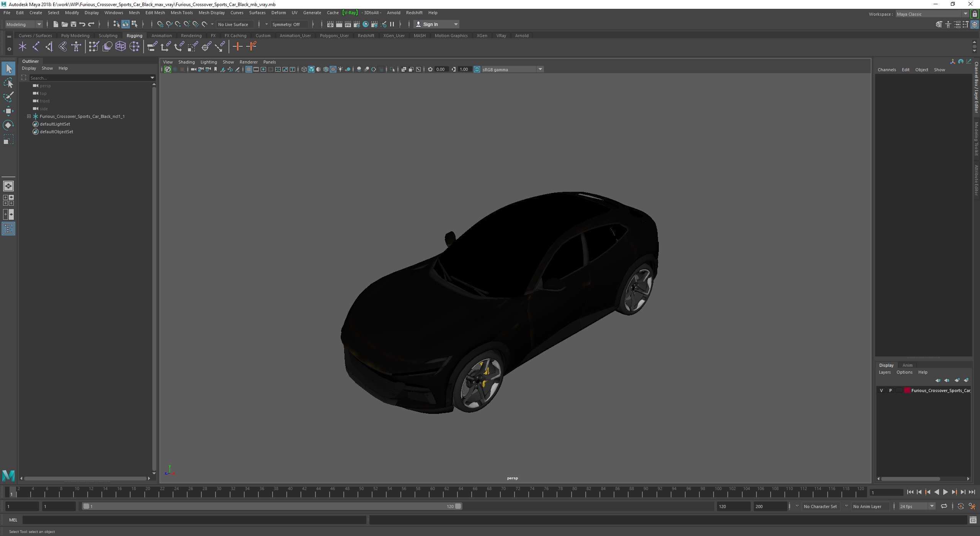
Task: Save the scene with disk icon
Action: coord(73,24)
